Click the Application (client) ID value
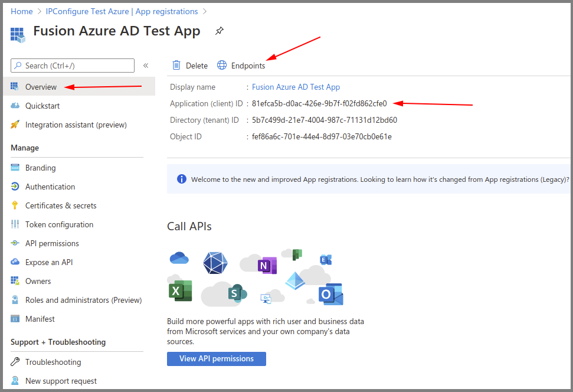This screenshot has height=392, width=573. [x=319, y=103]
